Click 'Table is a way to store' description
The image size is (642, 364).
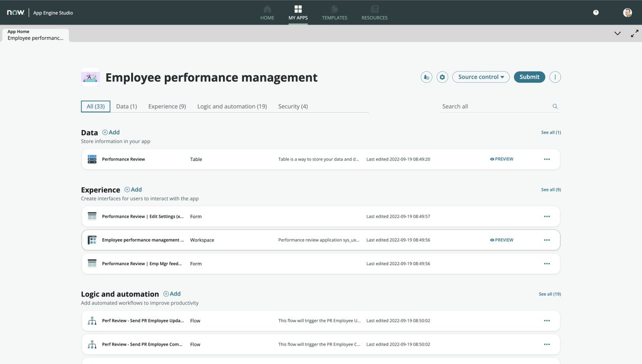(319, 159)
